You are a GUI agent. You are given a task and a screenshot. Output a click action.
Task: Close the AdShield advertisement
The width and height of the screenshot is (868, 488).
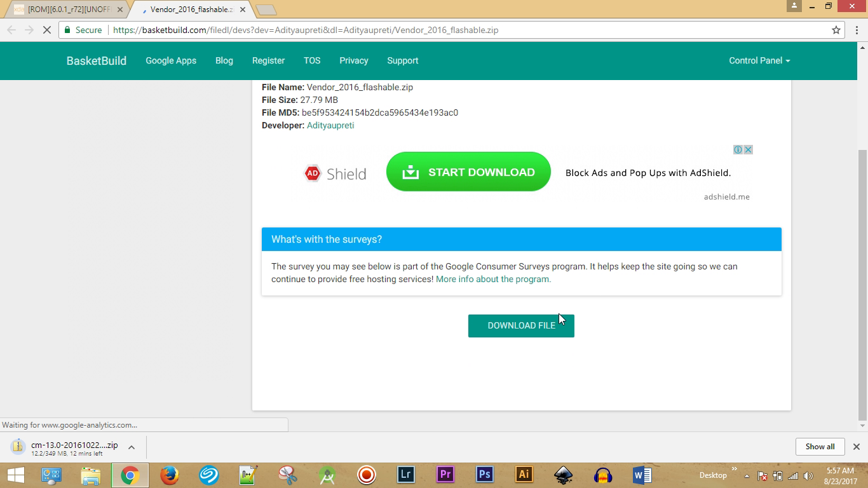[x=749, y=150]
